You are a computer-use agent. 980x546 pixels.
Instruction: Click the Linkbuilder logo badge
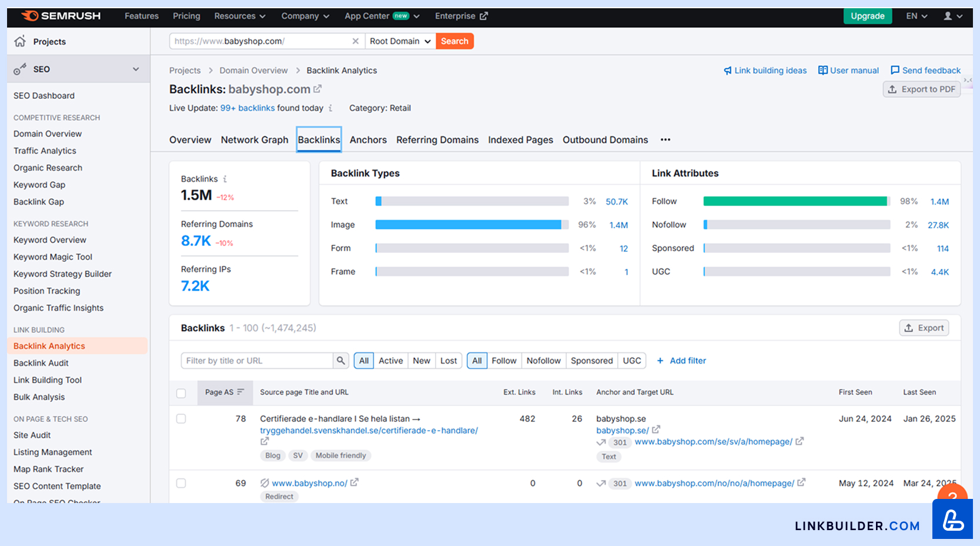(x=952, y=520)
